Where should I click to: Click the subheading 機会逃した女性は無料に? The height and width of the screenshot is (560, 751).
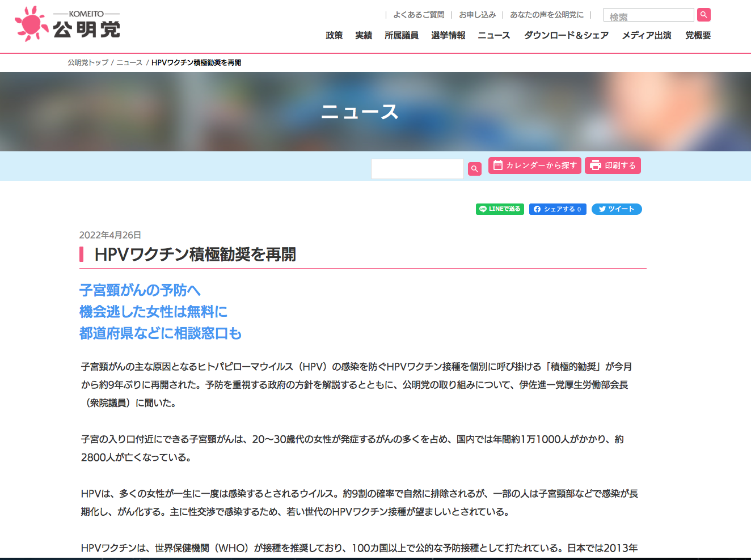(153, 312)
